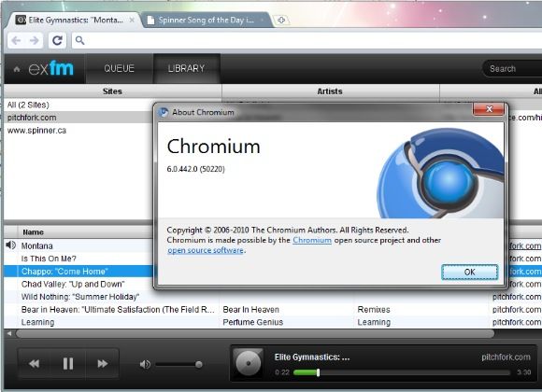Open the Chromium project link
Screen dimensions: 542x392
point(312,240)
